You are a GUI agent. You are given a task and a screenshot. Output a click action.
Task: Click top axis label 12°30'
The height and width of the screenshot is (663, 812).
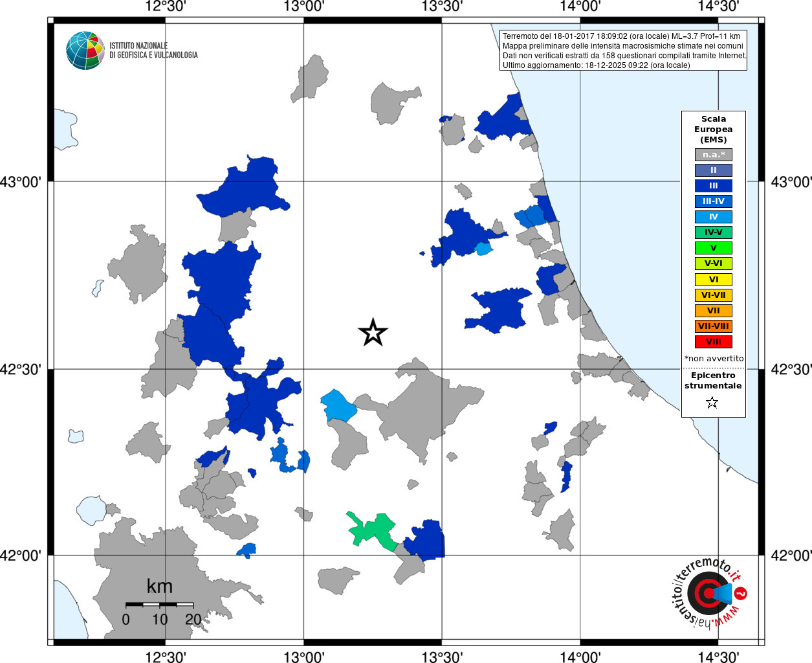click(x=166, y=6)
